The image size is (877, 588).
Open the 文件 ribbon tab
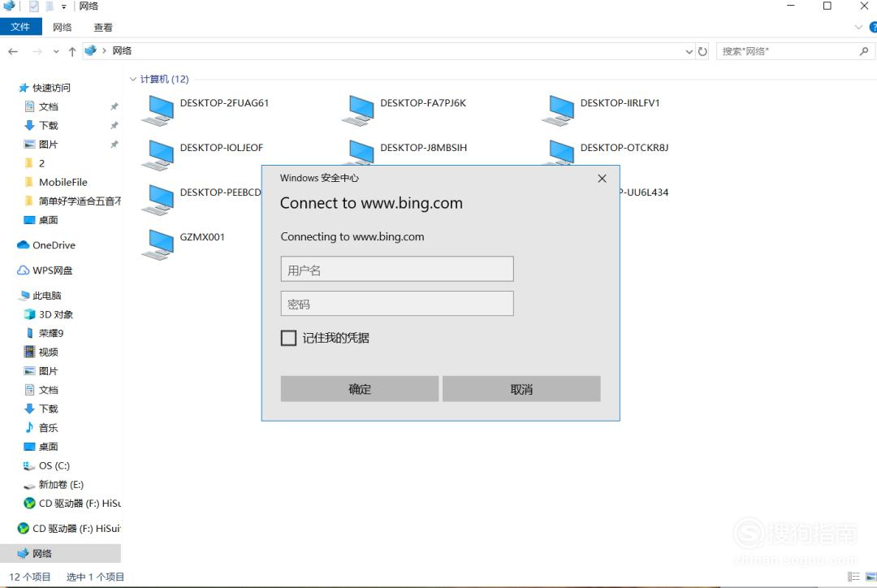click(x=20, y=27)
